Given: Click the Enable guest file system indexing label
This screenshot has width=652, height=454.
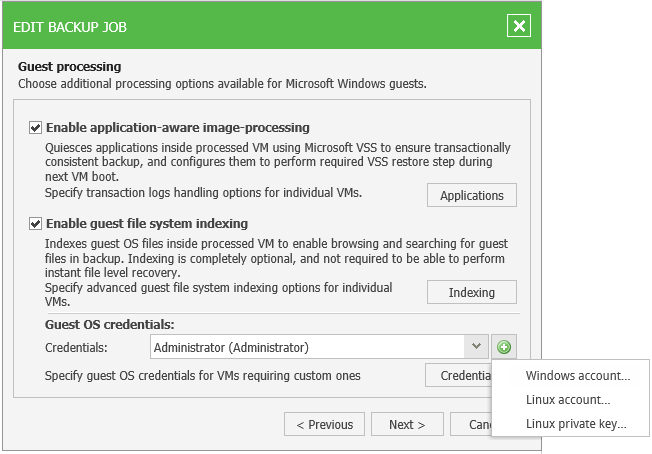Looking at the screenshot, I should (x=147, y=224).
